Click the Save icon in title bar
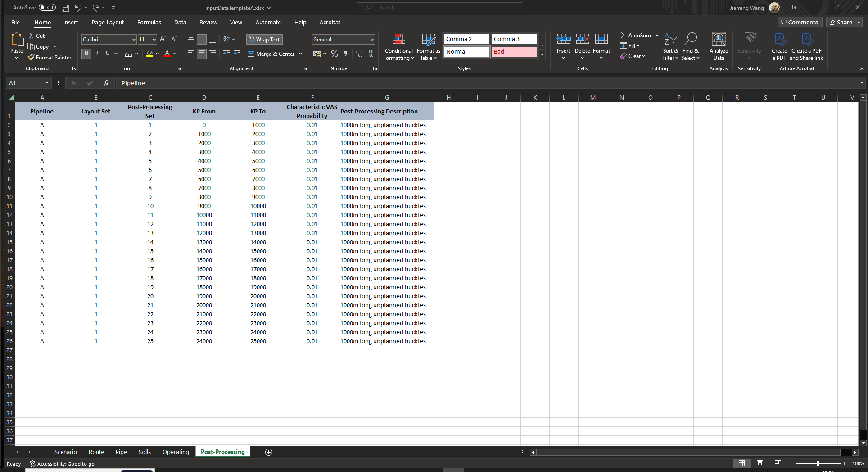The image size is (868, 472). (x=65, y=8)
